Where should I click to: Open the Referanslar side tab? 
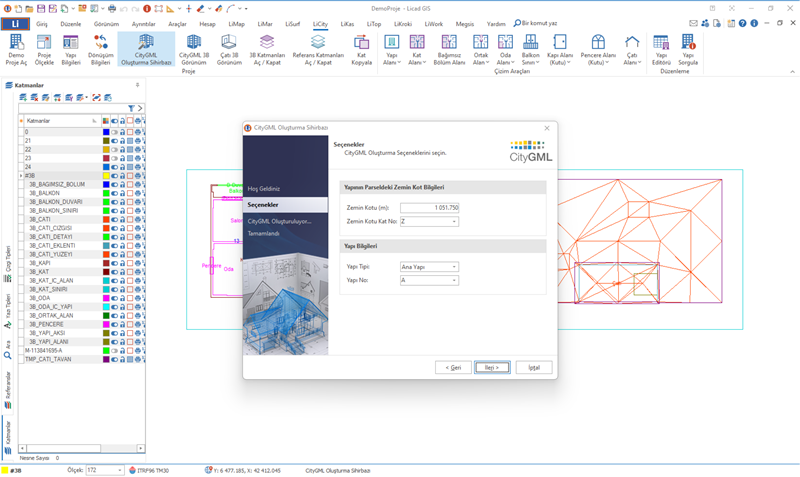[8, 390]
